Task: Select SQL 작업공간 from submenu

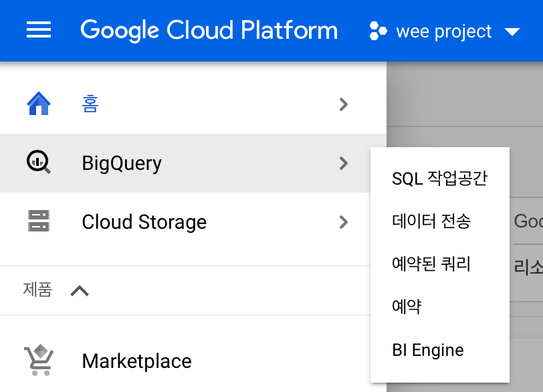Action: pos(440,179)
